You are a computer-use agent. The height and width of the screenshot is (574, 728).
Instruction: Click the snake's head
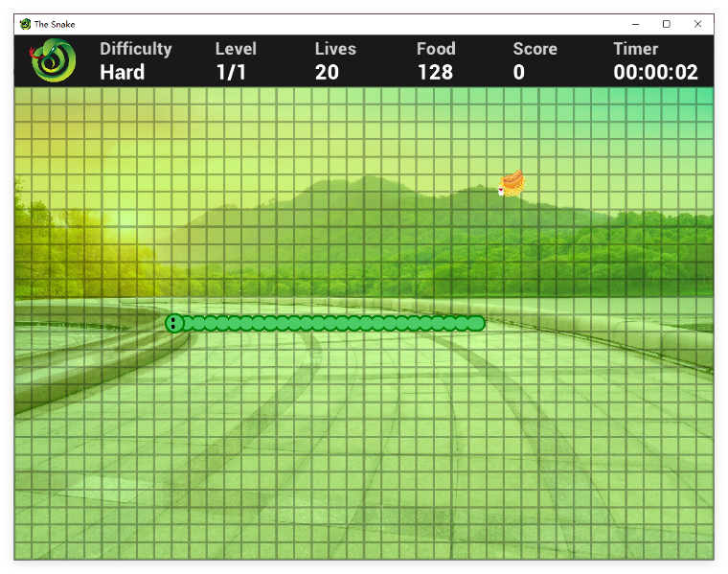(174, 323)
